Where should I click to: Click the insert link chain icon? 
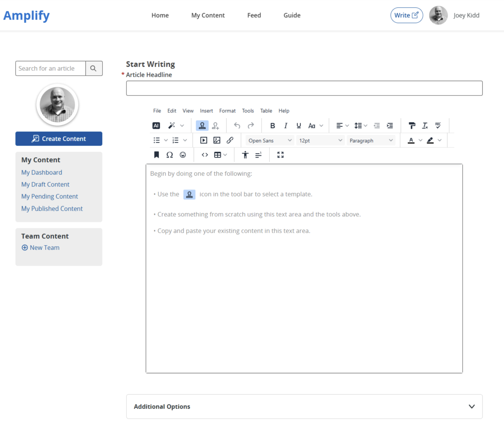pos(230,141)
